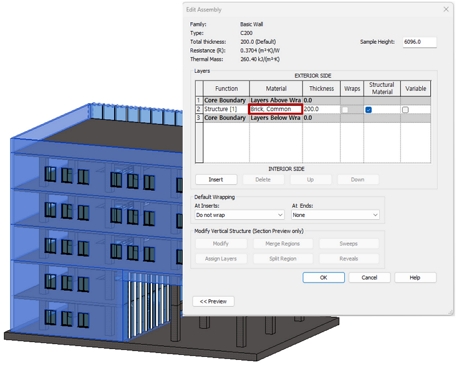Click the Function column header
This screenshot has width=459, height=365.
(x=226, y=88)
